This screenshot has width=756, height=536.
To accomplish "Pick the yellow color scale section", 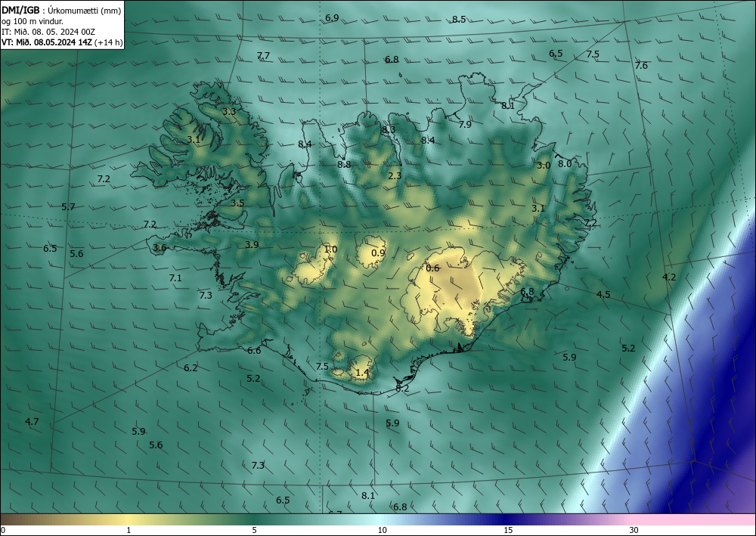I will [128, 519].
